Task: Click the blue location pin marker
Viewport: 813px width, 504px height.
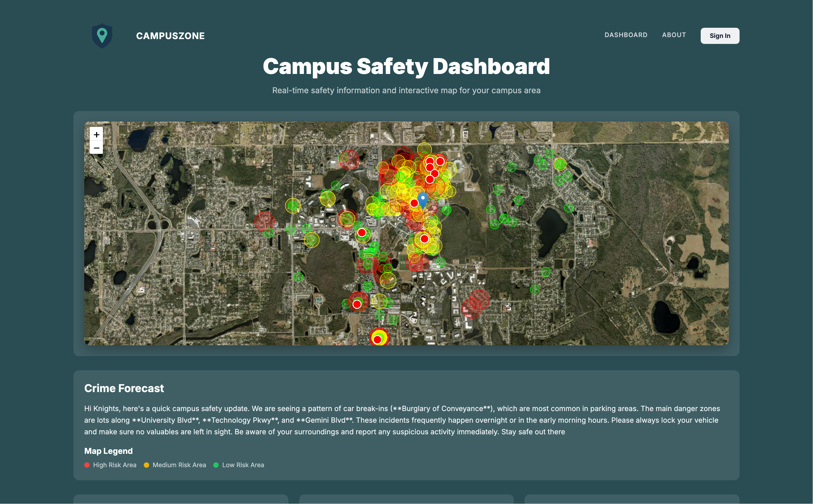Action: (x=423, y=199)
